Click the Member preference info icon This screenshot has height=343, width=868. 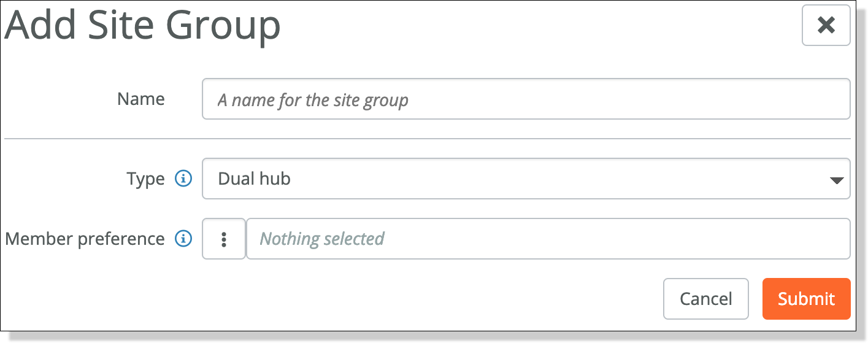(183, 239)
